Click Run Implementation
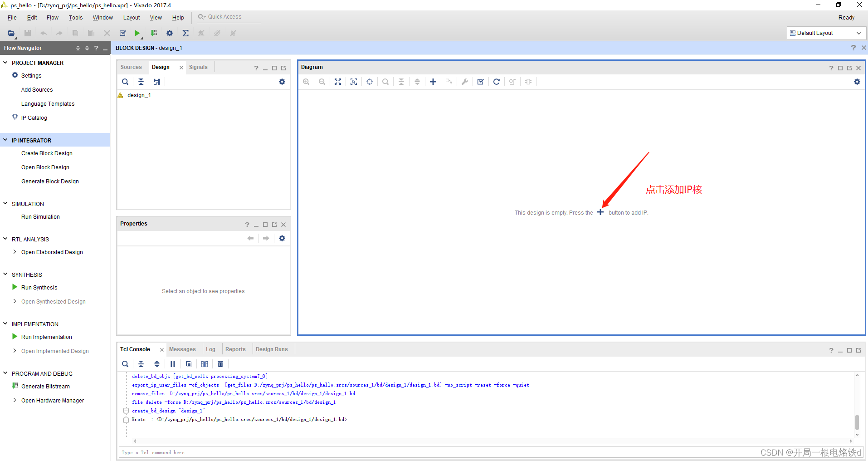The height and width of the screenshot is (461, 868). click(x=46, y=337)
